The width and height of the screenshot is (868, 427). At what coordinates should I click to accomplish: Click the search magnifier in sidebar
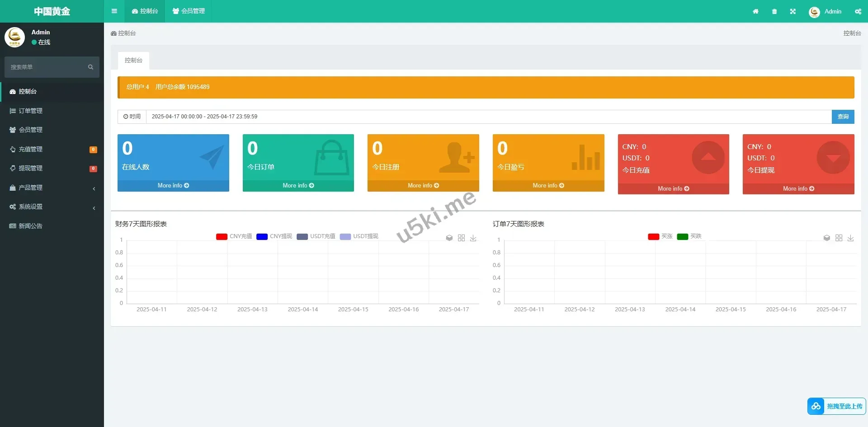[x=90, y=67]
